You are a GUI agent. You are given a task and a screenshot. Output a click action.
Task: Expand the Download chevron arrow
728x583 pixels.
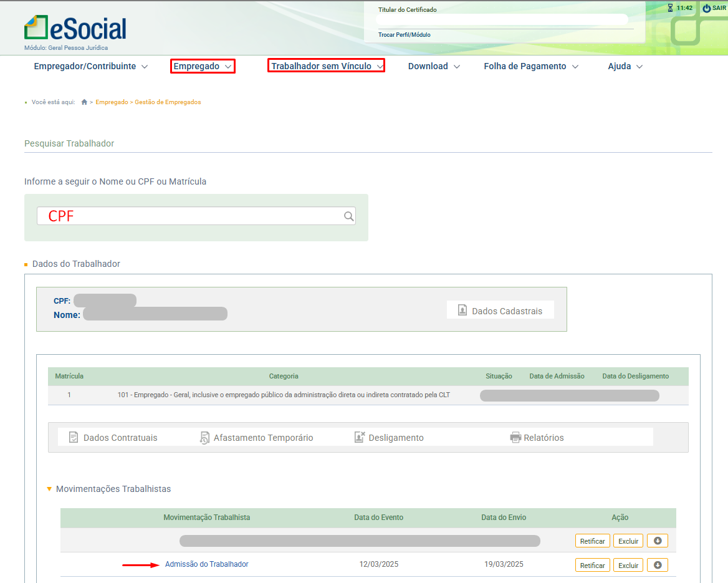[457, 67]
